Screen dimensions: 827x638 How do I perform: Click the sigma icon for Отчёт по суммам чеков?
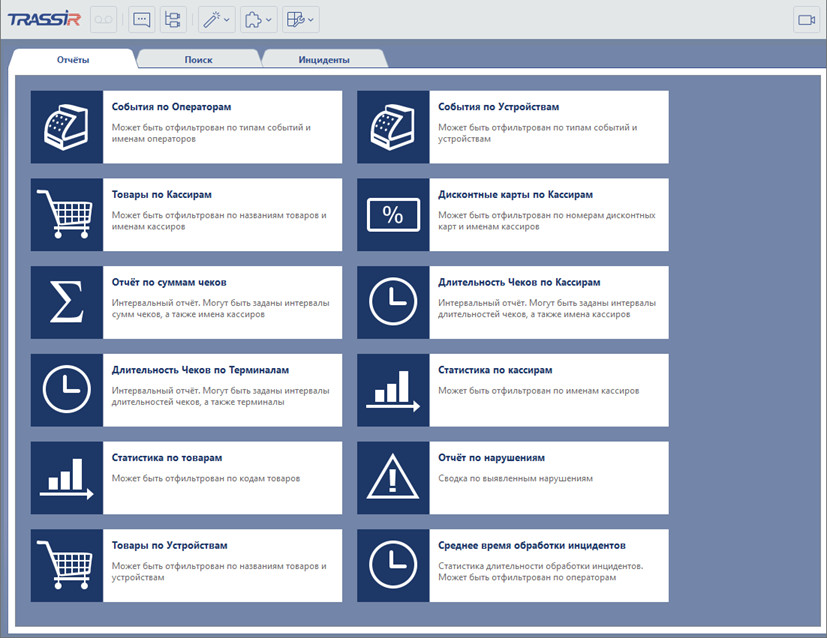67,302
